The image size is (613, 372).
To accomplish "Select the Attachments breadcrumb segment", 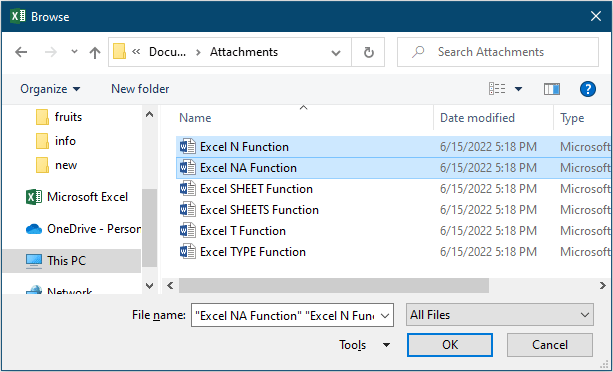I will 244,52.
